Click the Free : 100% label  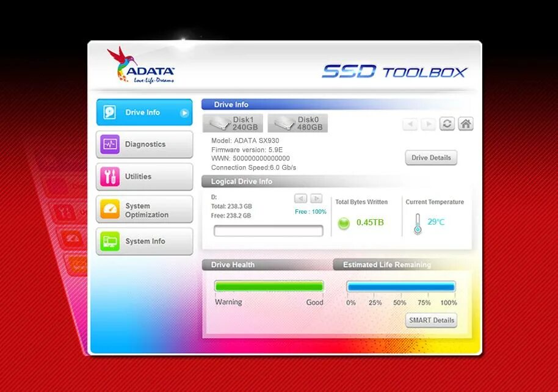(x=310, y=211)
